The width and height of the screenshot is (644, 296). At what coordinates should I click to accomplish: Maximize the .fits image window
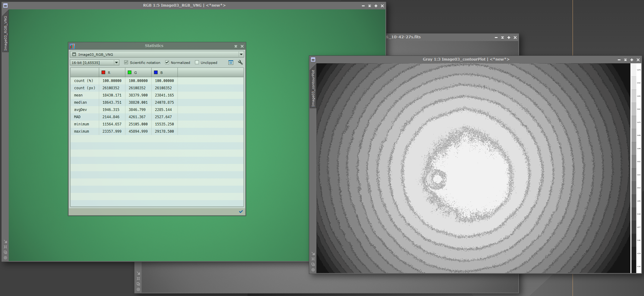(509, 37)
